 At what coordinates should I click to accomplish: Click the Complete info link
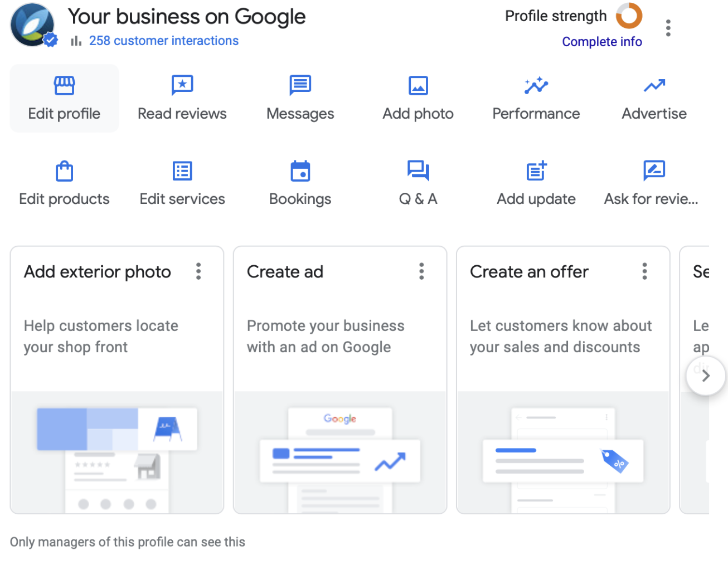tap(601, 42)
